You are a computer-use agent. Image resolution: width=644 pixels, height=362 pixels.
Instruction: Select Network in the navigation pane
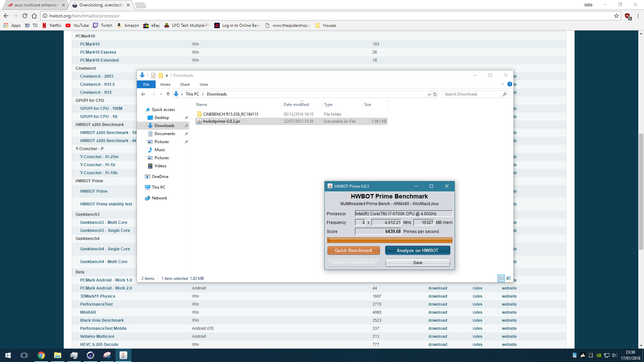tap(159, 198)
